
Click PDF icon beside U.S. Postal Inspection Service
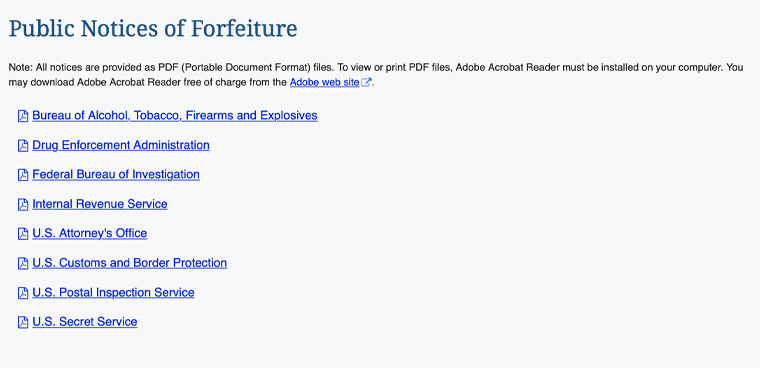tap(23, 293)
